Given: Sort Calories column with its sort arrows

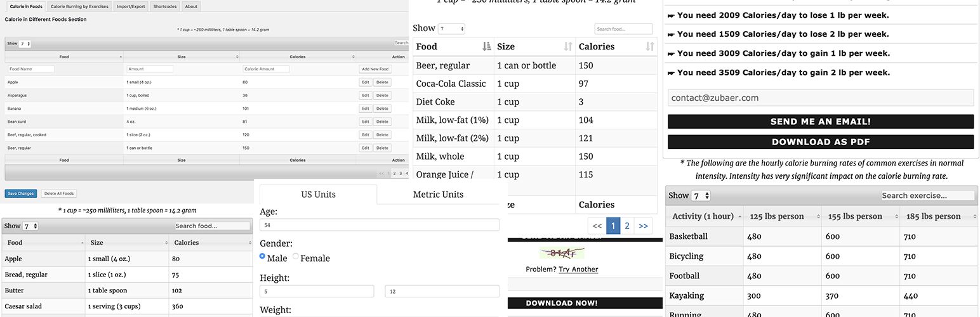Looking at the screenshot, I should click(650, 46).
